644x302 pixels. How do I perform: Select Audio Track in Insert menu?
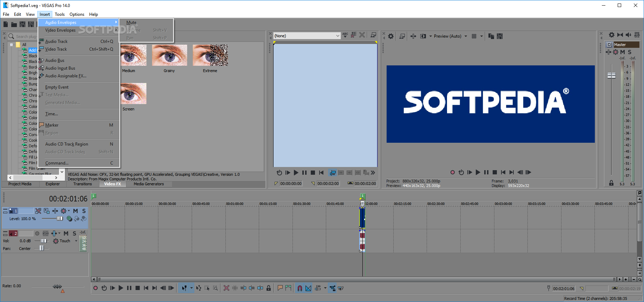(79, 41)
